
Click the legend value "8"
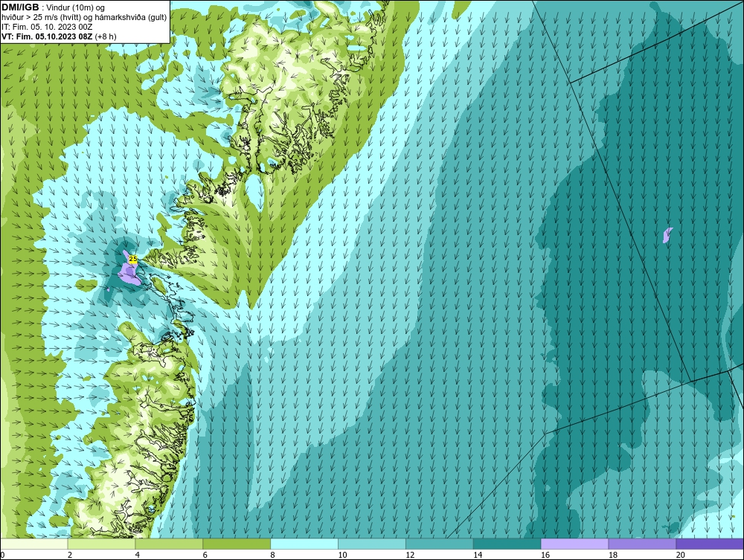pos(272,555)
